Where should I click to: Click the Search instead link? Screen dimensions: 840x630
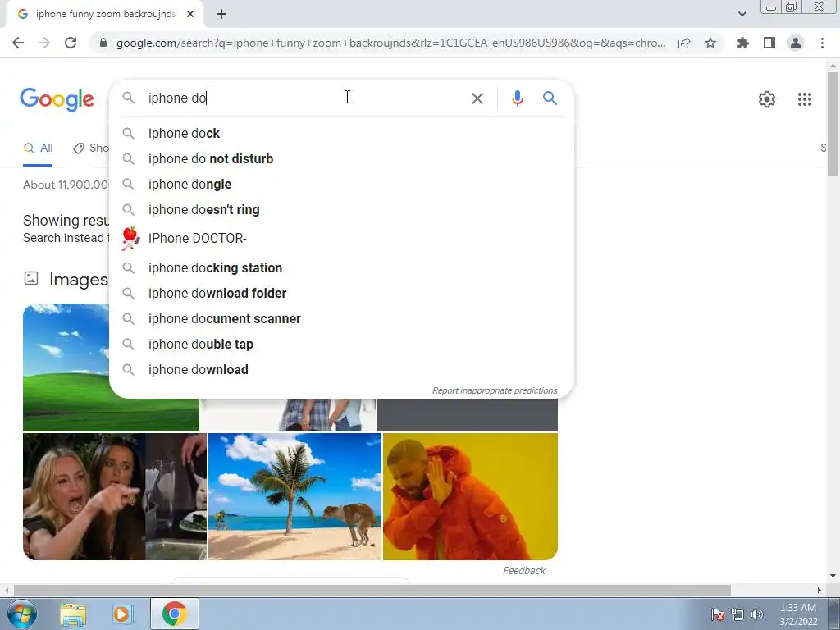64,238
